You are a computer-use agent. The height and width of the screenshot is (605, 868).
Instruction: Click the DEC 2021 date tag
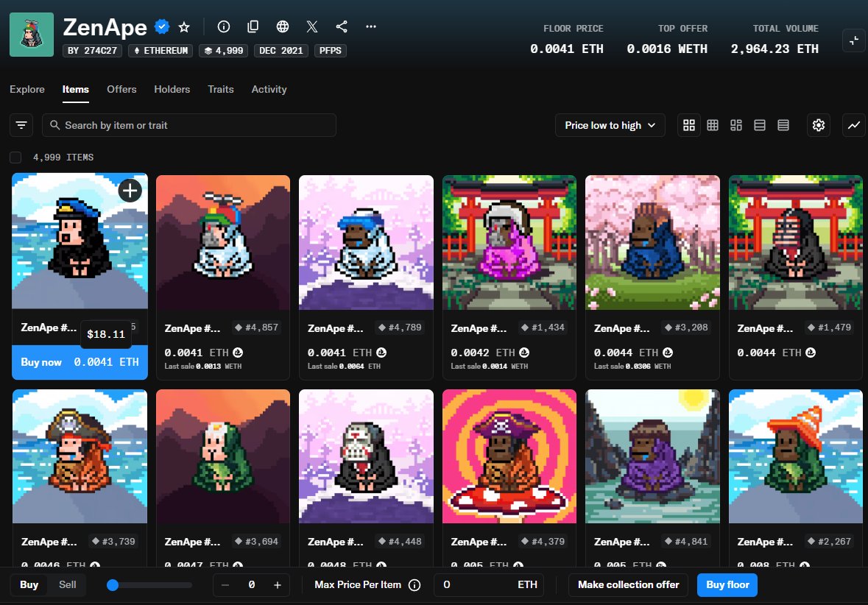(x=281, y=50)
